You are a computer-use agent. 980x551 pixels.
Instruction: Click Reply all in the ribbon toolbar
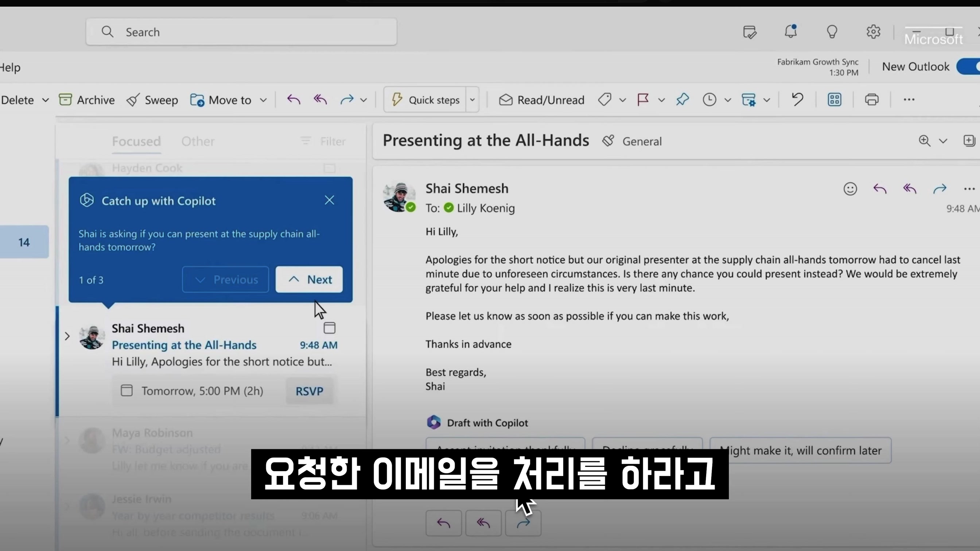click(x=320, y=99)
